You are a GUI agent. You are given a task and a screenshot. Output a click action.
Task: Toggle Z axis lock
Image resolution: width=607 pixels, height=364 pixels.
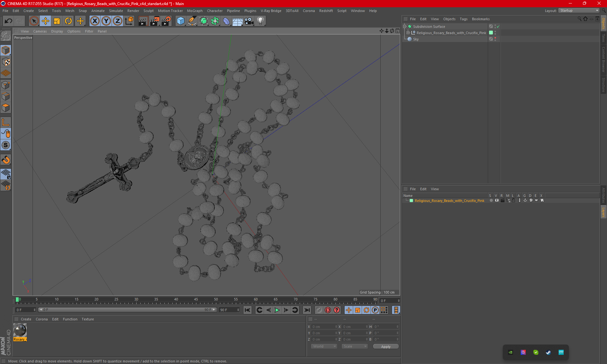(x=118, y=21)
